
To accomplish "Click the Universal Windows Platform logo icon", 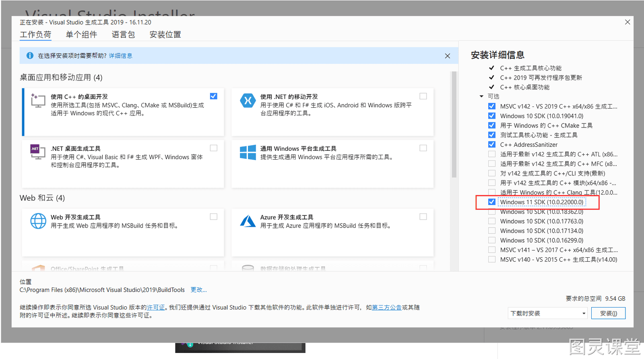I will tap(248, 152).
